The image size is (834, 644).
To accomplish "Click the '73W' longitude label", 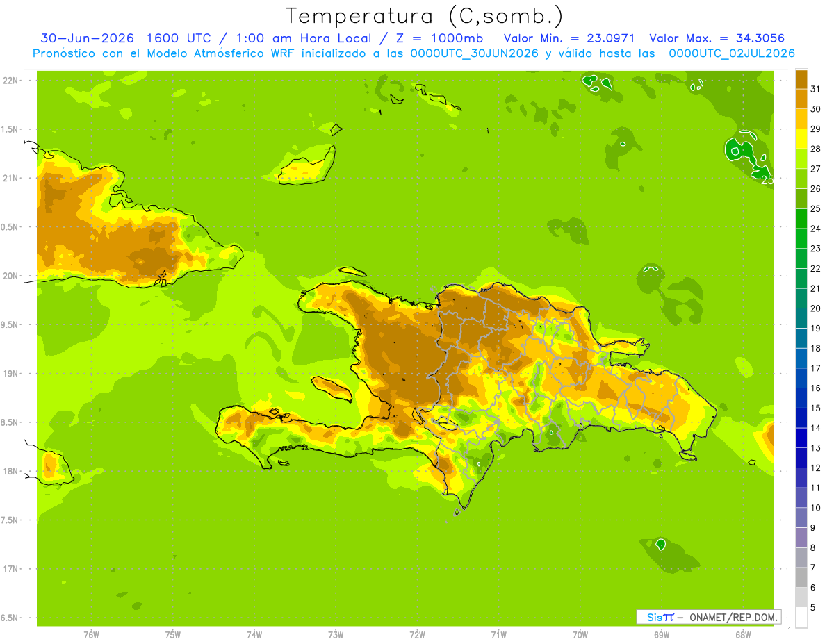I will click(x=336, y=635).
